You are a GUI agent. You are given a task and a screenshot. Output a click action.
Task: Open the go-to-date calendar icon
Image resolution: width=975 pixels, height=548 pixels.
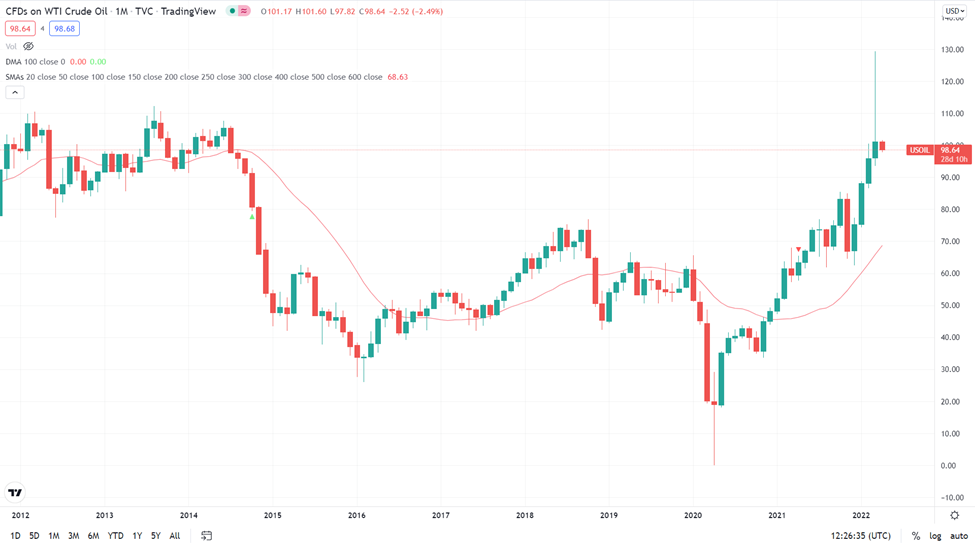coord(206,536)
